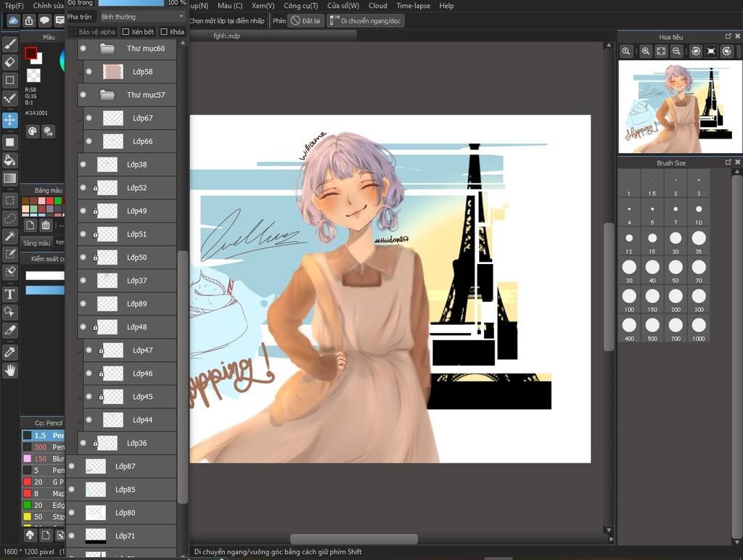Select the Text tool
Screen dimensions: 743x560
(10, 295)
